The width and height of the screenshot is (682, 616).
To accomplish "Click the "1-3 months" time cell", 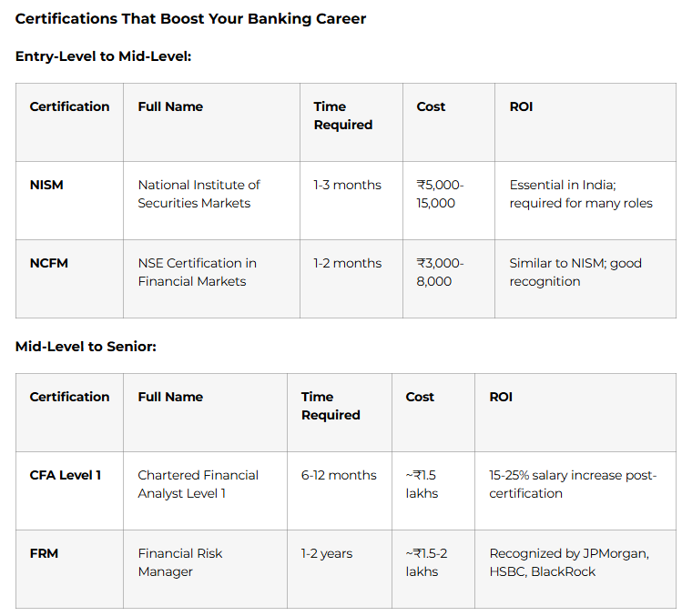I will (347, 185).
